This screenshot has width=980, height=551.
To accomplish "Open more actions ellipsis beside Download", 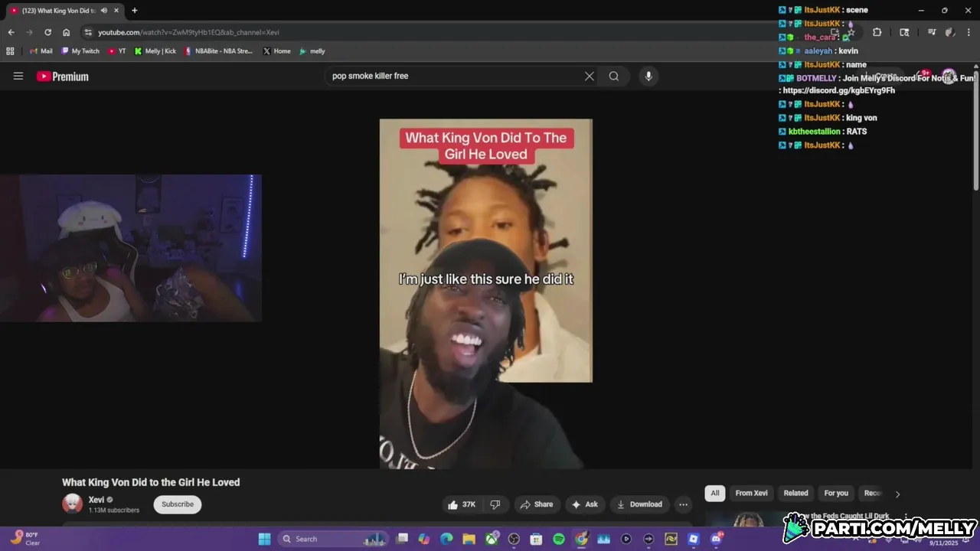I will pyautogui.click(x=683, y=504).
